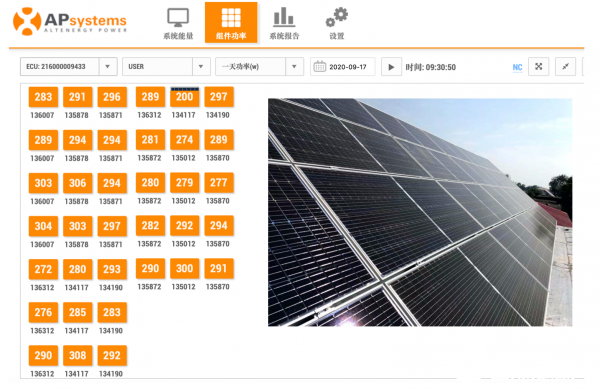
Task: Open the 一天功率(w) dropdown
Action: coord(294,67)
